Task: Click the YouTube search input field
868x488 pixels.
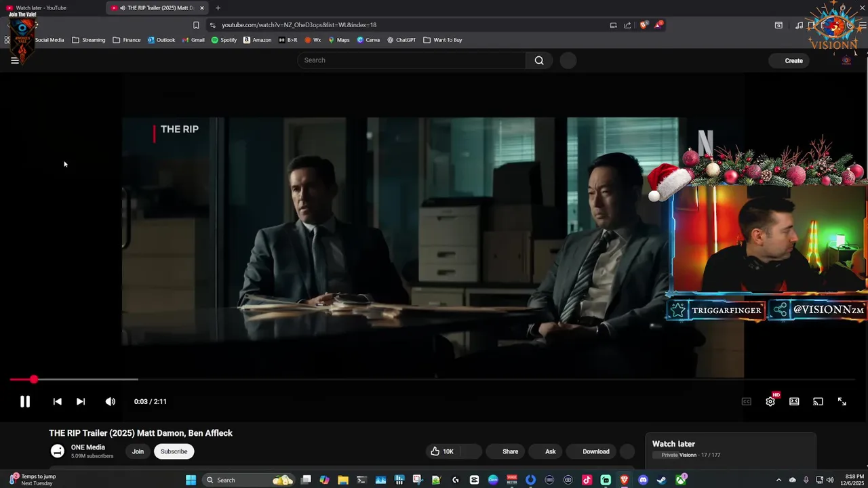Action: point(412,60)
